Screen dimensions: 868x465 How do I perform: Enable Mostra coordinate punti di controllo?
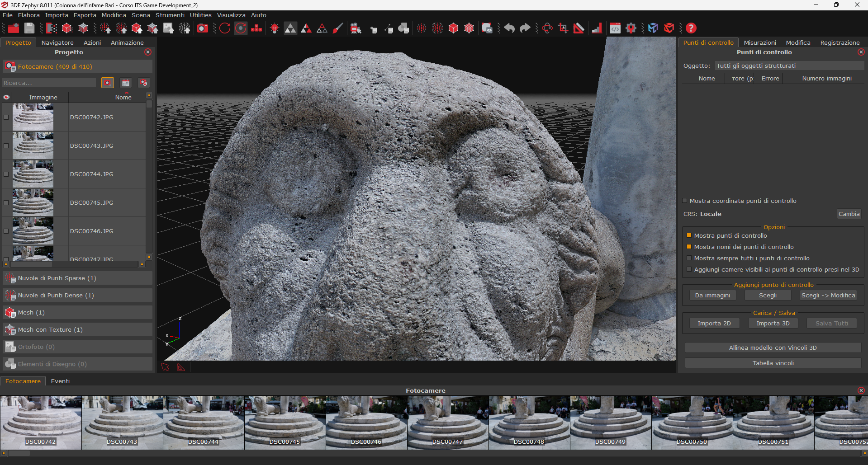point(685,201)
